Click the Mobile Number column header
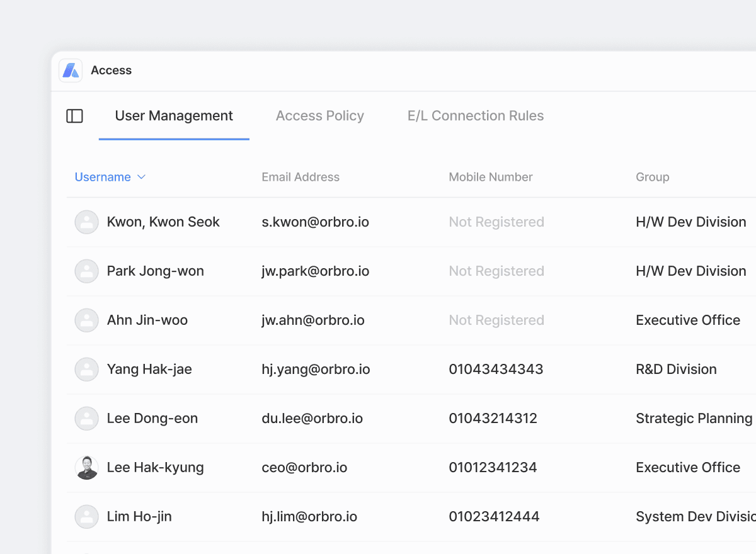 tap(491, 177)
